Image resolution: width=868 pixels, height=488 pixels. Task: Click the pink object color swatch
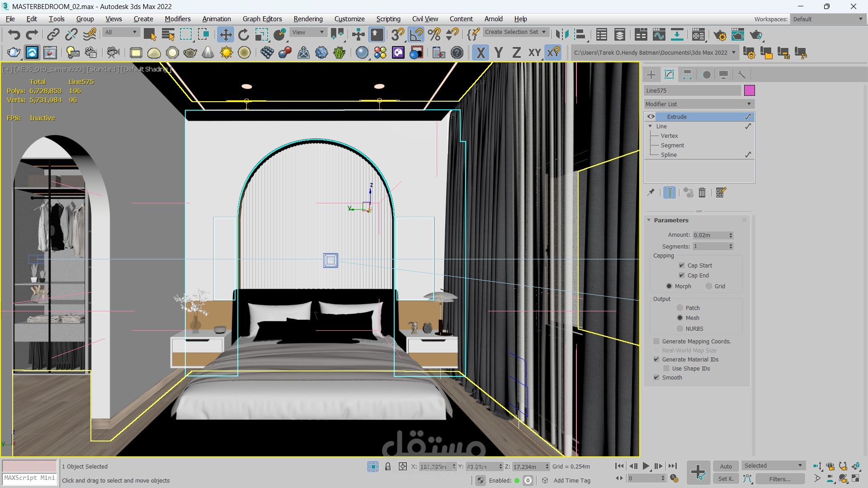pyautogui.click(x=749, y=90)
